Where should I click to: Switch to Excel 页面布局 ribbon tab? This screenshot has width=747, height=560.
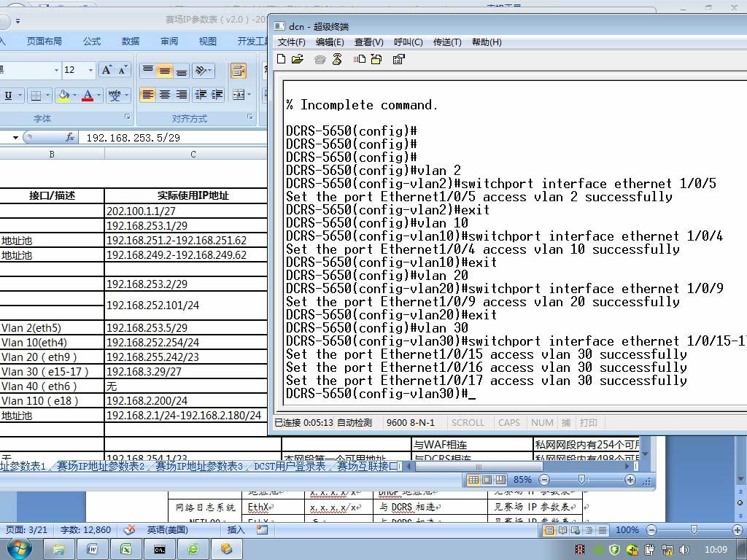44,42
